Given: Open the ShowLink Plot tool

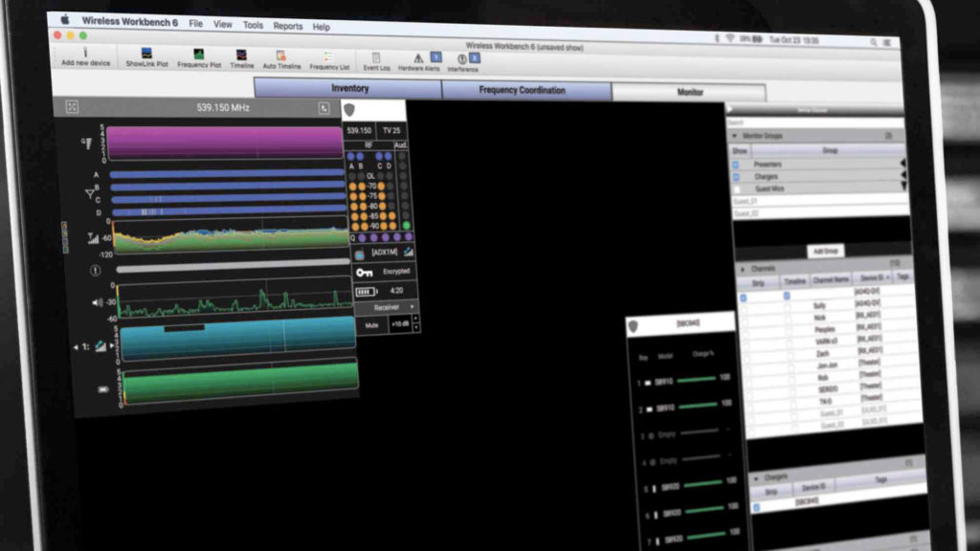Looking at the screenshot, I should [145, 55].
